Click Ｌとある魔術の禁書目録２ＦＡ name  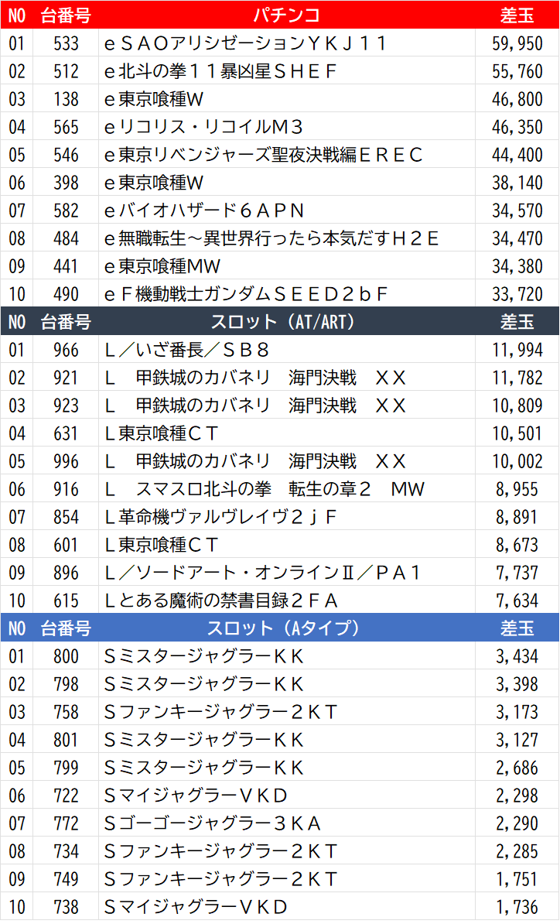click(220, 601)
